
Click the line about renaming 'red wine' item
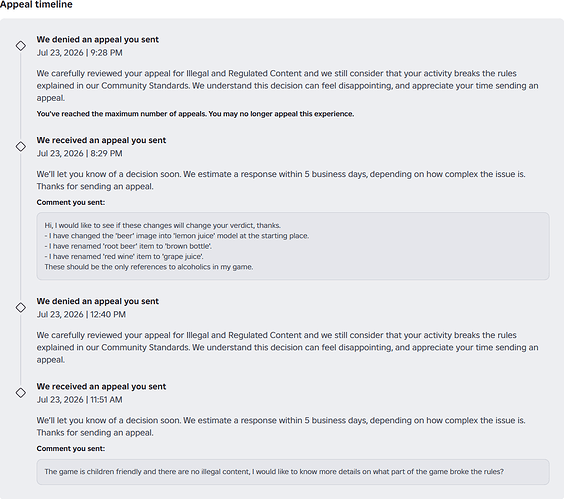(124, 257)
